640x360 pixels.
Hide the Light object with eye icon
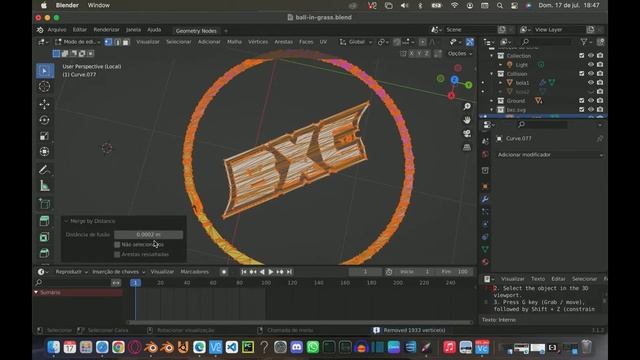click(591, 64)
